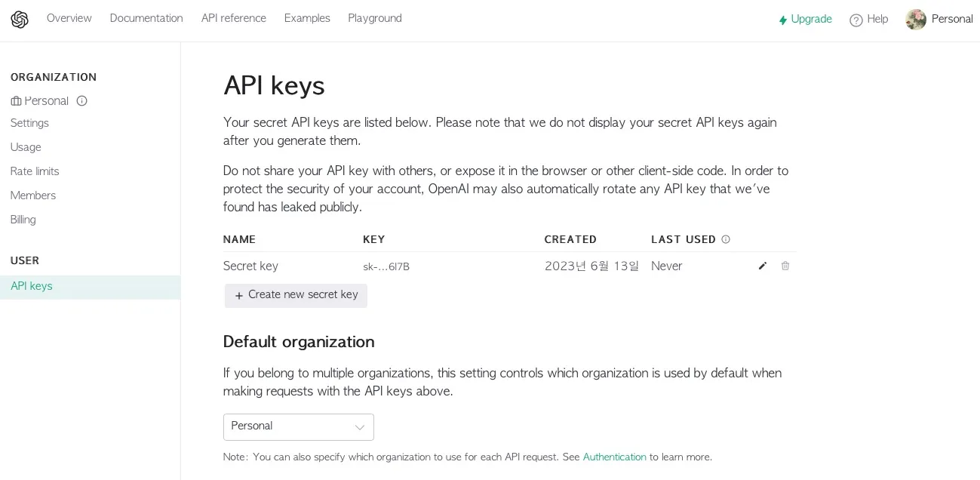The image size is (980, 480).
Task: Click the profile avatar picture
Action: point(916,20)
